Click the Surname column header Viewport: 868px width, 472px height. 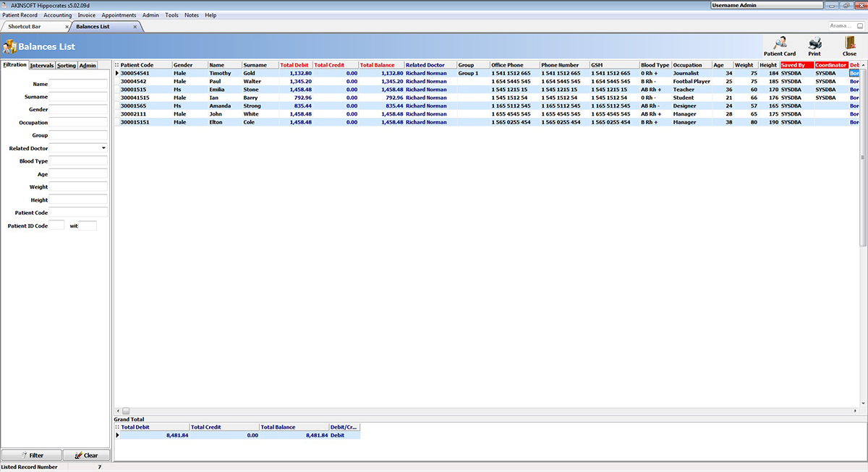tap(260, 65)
